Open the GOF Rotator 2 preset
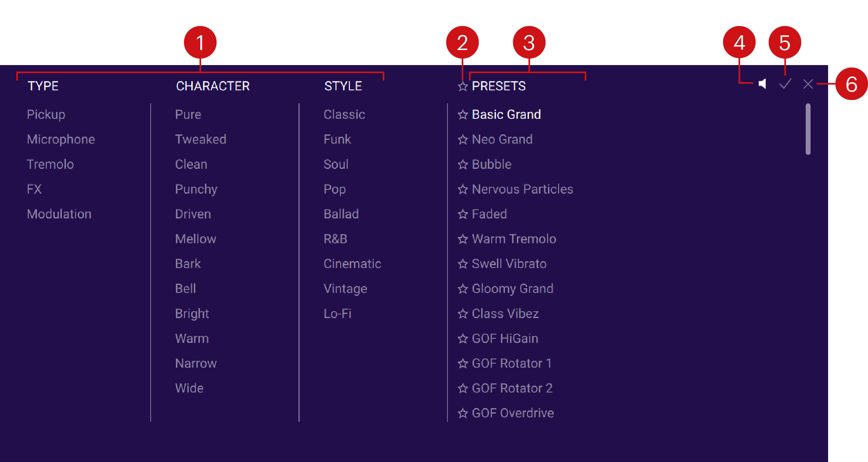868x462 pixels. 512,388
